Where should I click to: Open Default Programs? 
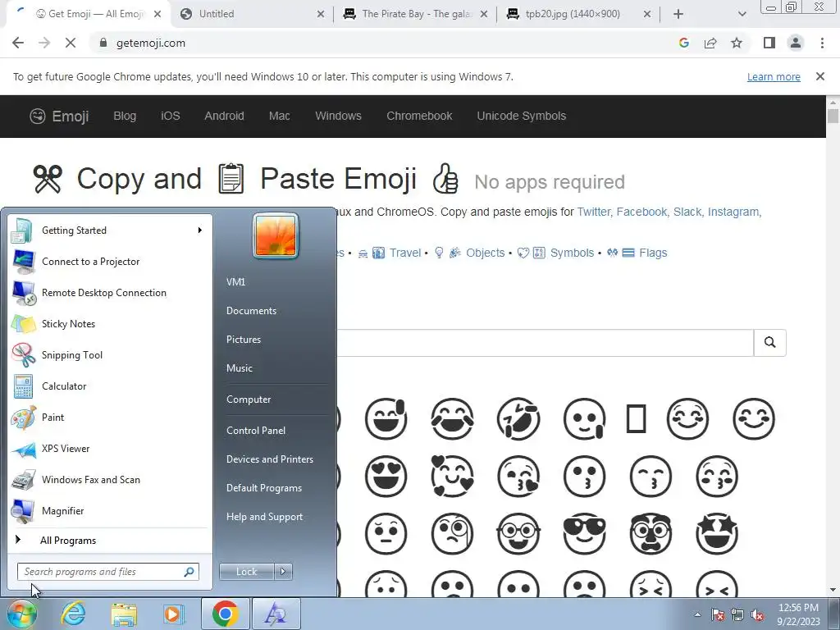(x=263, y=488)
